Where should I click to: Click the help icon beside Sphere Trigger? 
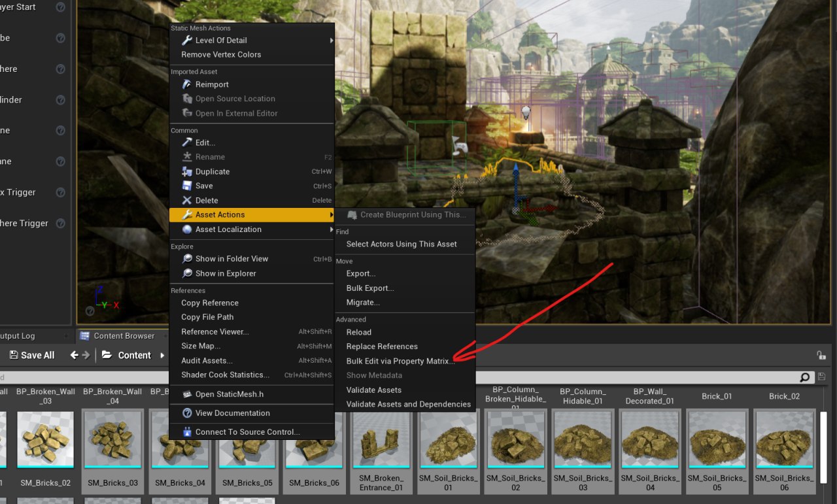point(61,223)
